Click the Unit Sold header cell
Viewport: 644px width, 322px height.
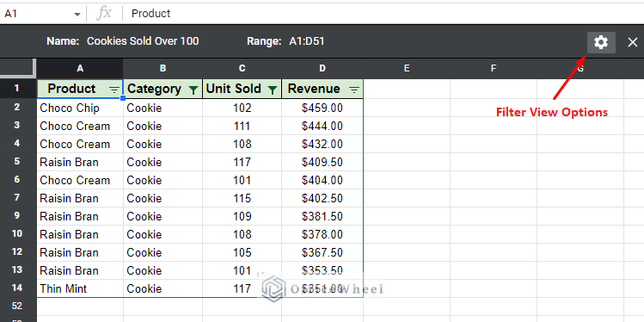click(242, 89)
